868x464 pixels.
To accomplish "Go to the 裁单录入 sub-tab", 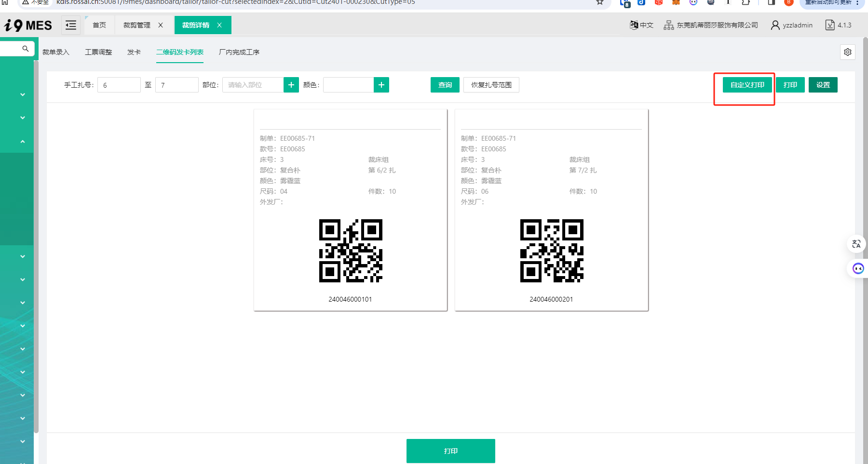I will coord(56,52).
